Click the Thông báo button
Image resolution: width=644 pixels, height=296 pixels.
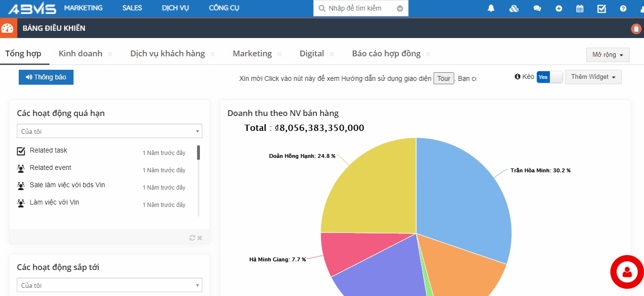46,77
